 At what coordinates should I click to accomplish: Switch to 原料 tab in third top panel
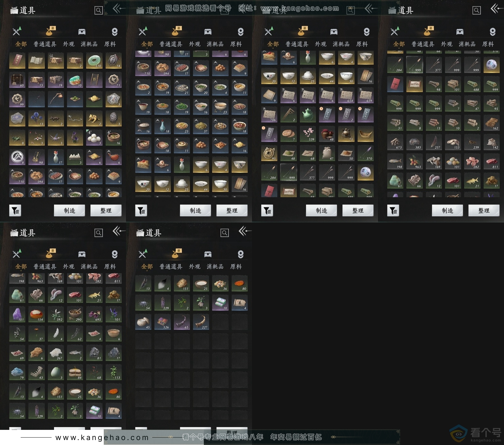362,44
